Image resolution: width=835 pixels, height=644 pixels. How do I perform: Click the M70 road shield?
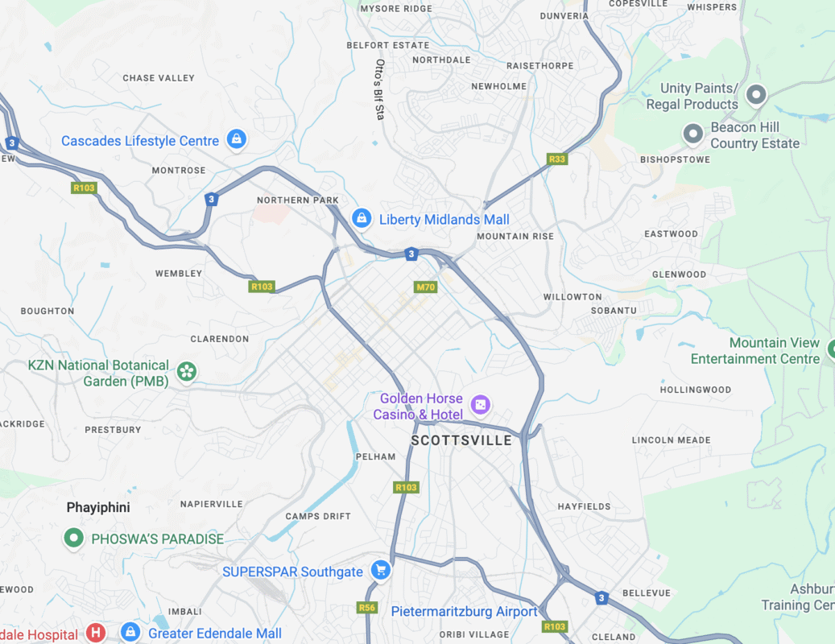pyautogui.click(x=425, y=287)
